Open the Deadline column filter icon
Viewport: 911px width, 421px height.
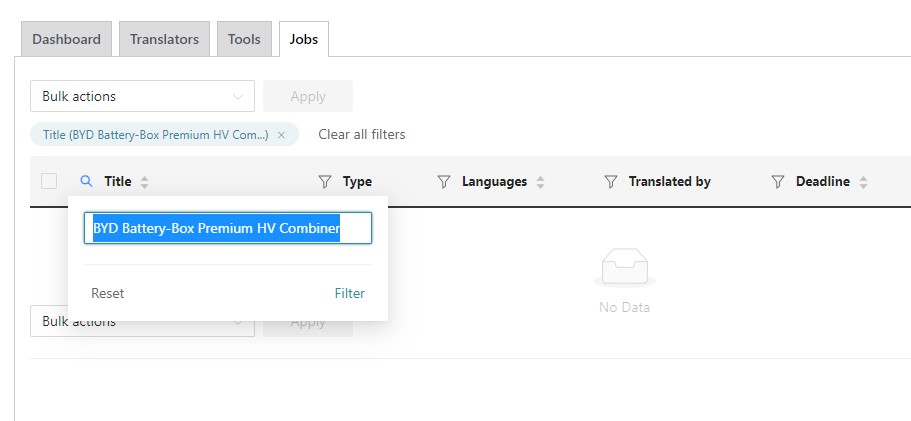pos(777,182)
